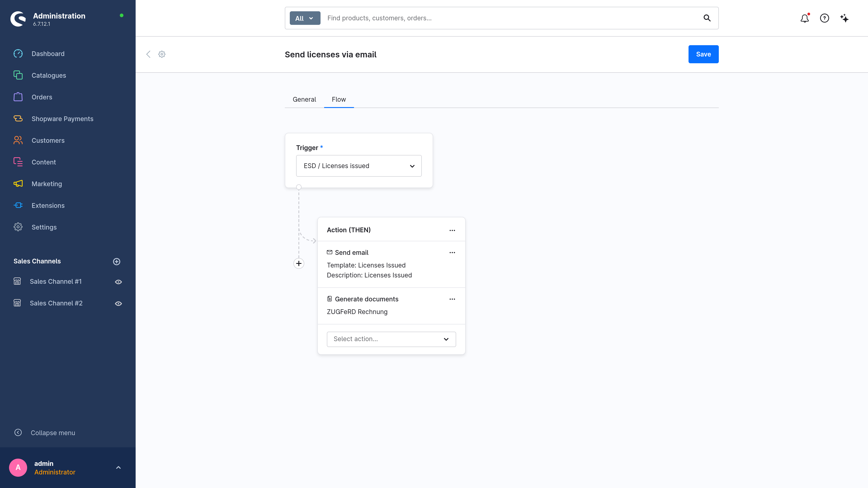Click the Marketing megaphone icon

18,183
